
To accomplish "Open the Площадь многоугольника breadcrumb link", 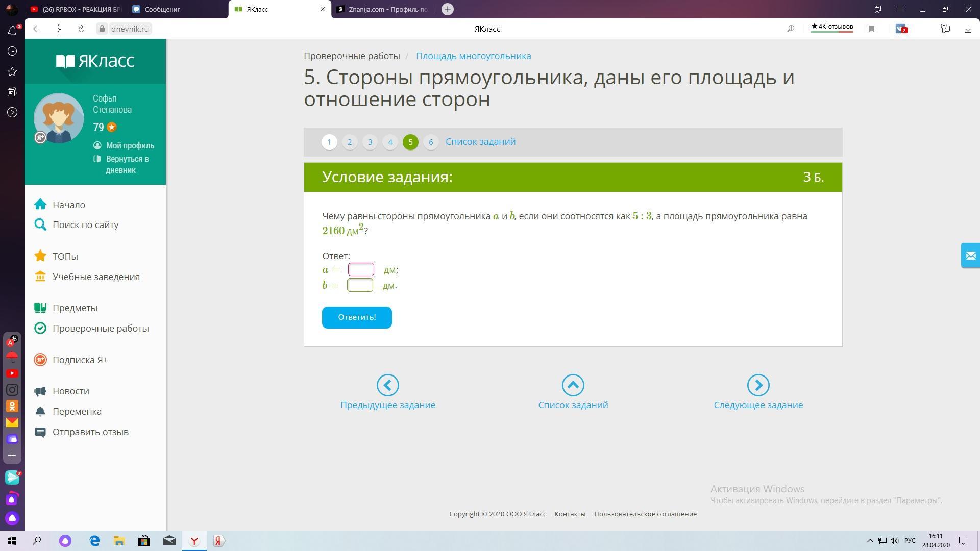I will click(x=473, y=56).
